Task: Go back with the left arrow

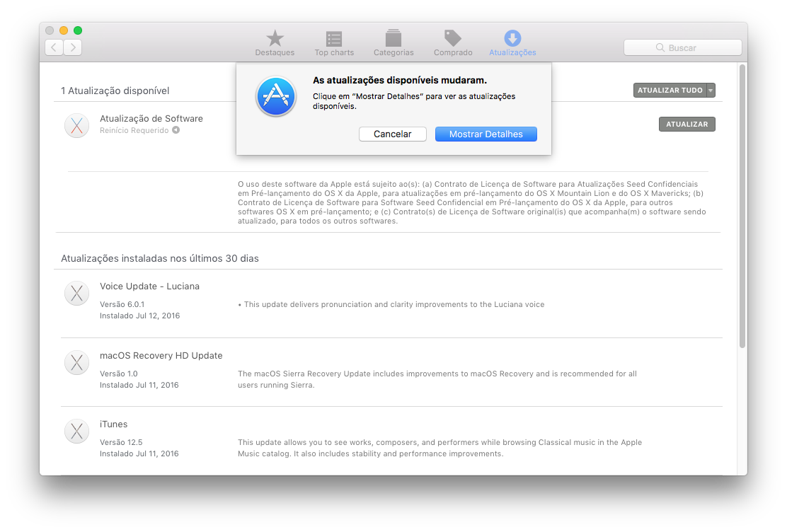Action: tap(54, 47)
